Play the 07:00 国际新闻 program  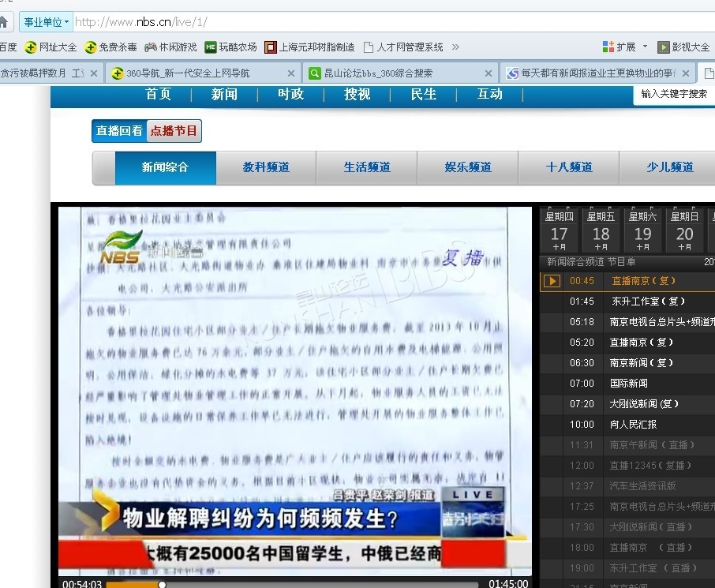[627, 384]
